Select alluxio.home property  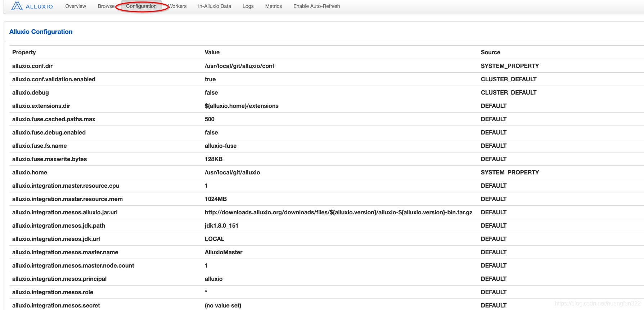[30, 172]
